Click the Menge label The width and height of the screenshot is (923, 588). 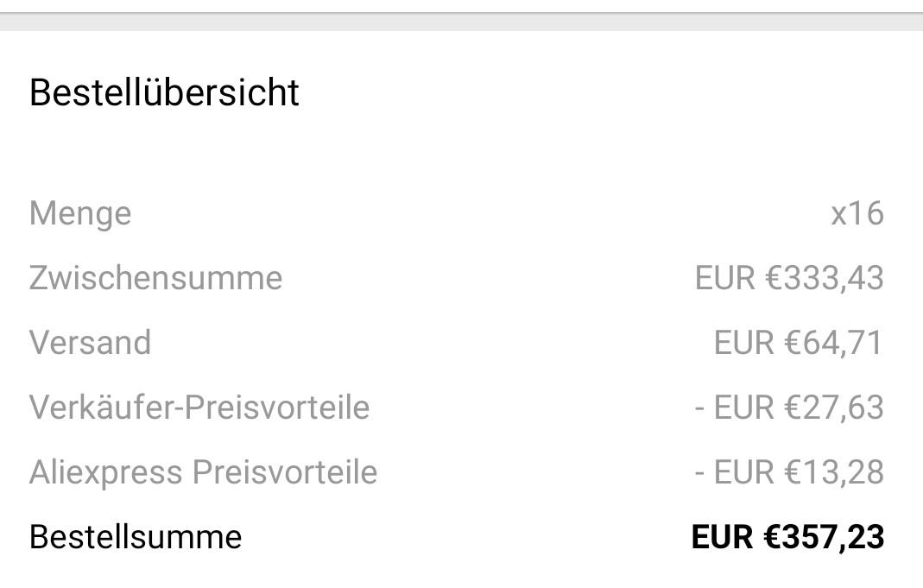click(80, 213)
